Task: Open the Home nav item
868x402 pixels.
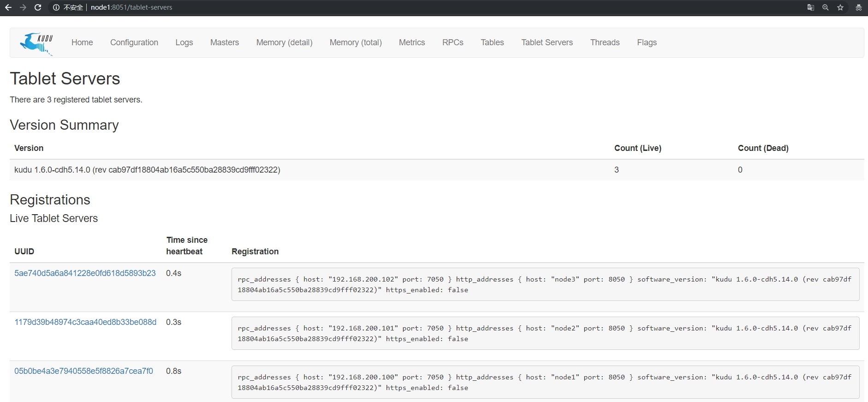Action: (82, 42)
